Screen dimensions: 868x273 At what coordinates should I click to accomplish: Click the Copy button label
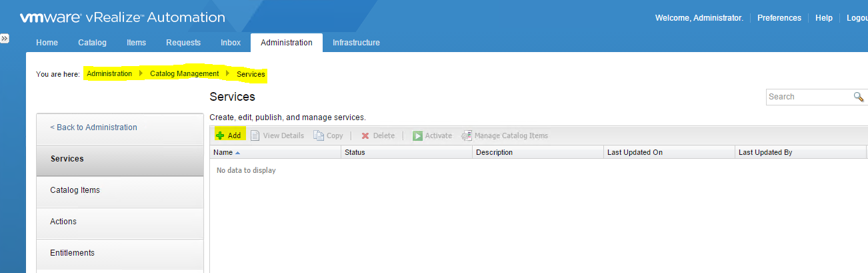335,135
